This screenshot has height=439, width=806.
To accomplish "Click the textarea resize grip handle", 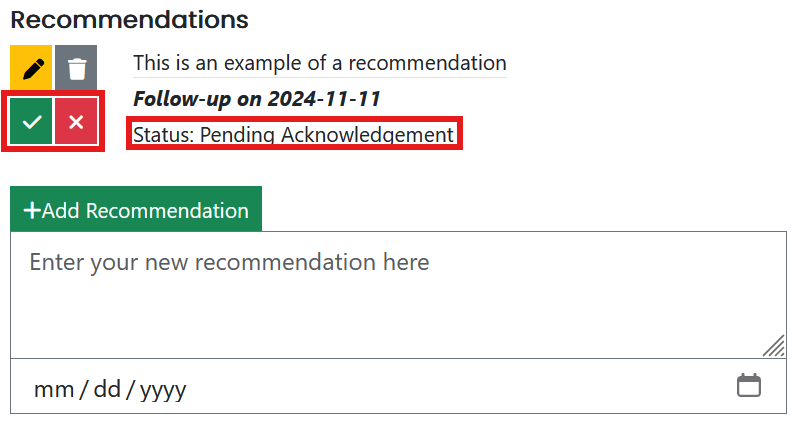I will pyautogui.click(x=773, y=346).
